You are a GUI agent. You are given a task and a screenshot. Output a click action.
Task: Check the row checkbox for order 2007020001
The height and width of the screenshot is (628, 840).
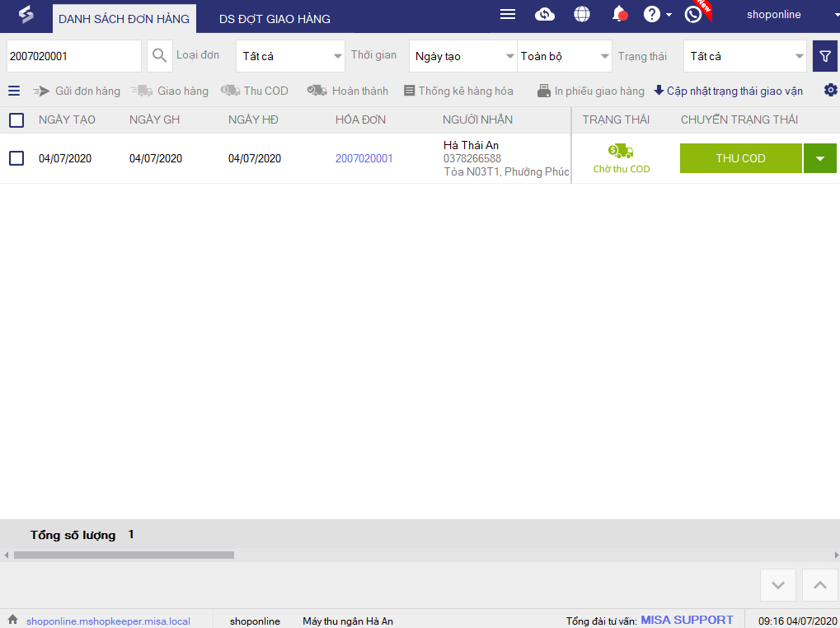click(x=16, y=158)
